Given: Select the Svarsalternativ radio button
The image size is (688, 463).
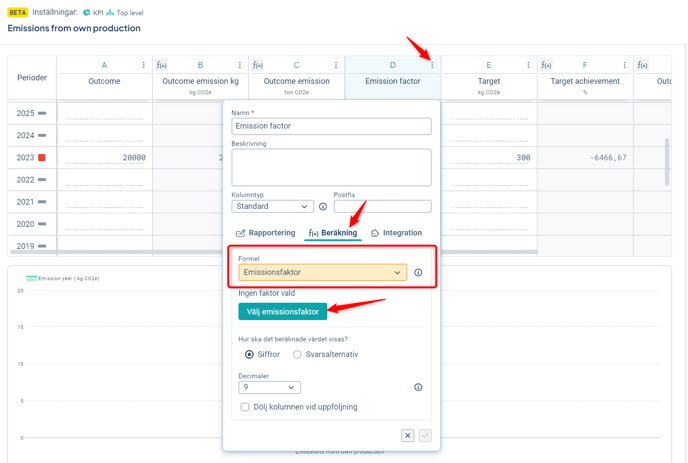Looking at the screenshot, I should [x=297, y=355].
